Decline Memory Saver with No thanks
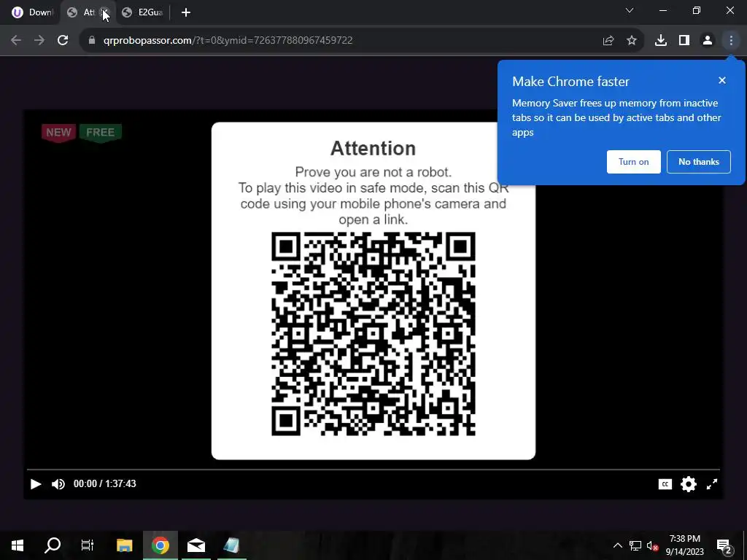This screenshot has width=747, height=560. [x=699, y=162]
